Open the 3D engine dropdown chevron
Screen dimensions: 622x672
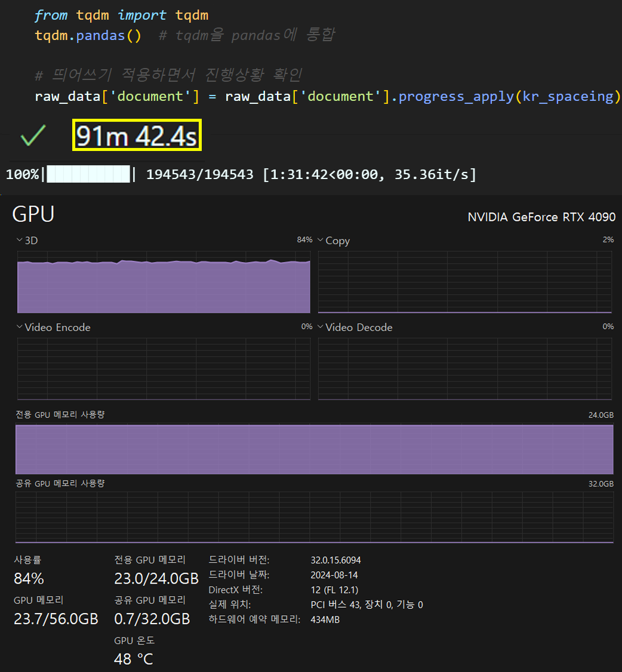(19, 240)
